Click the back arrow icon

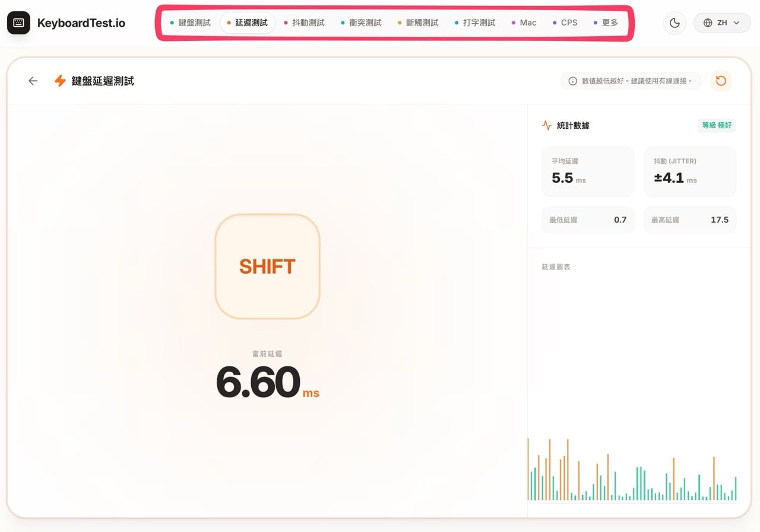(x=33, y=81)
